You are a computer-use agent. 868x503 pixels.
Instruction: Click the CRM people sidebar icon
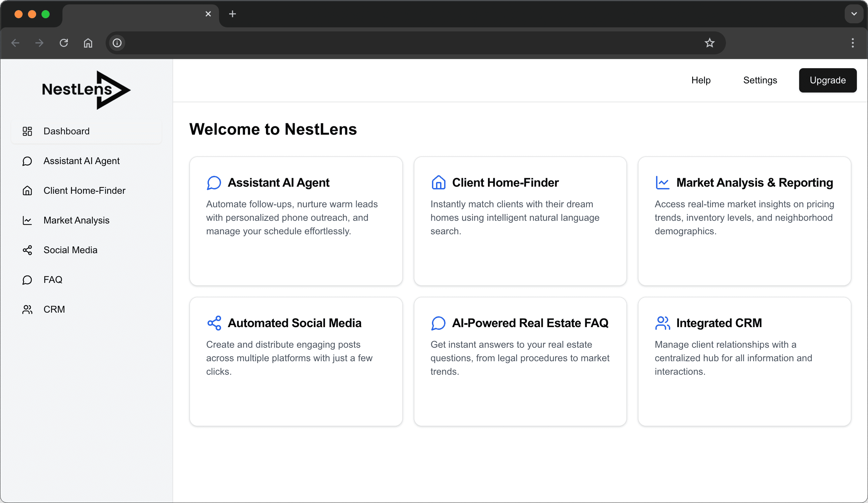pyautogui.click(x=27, y=309)
